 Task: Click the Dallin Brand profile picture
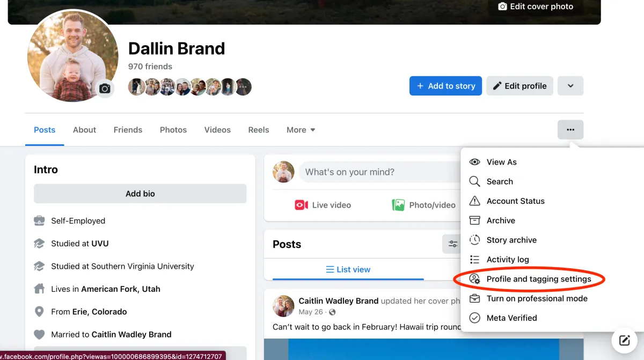pyautogui.click(x=72, y=56)
